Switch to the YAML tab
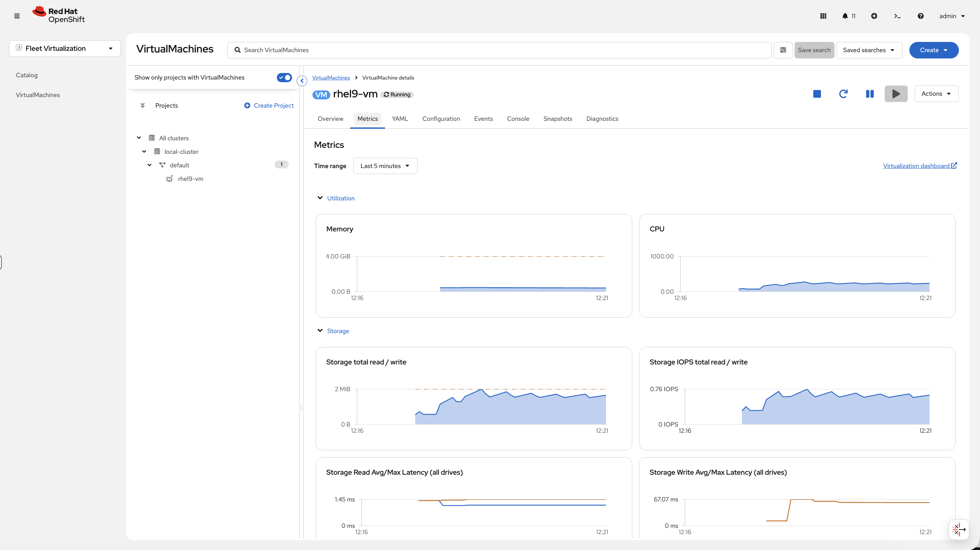The width and height of the screenshot is (980, 550). [400, 119]
